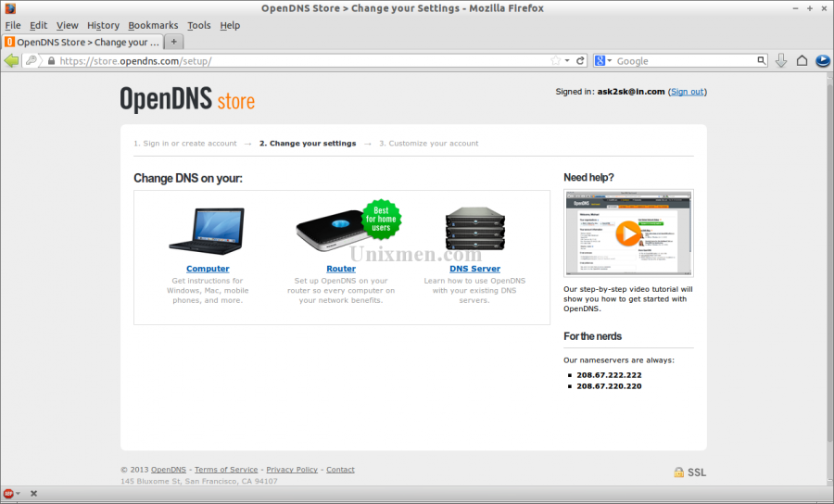Open the Bookmarks menu
This screenshot has height=504, width=834.
(153, 25)
